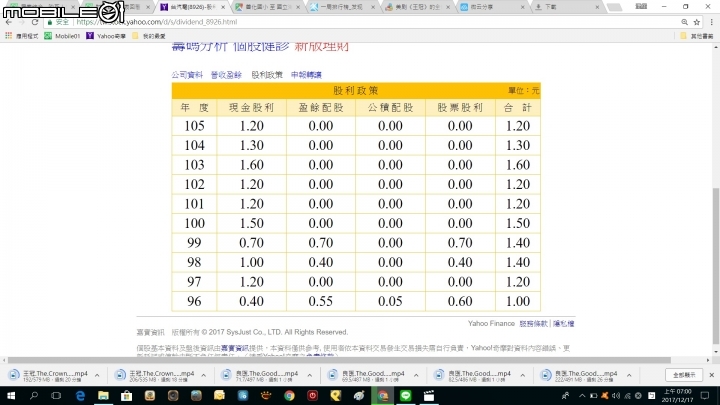
Task: Click the 合計 column header
Action: pos(518,107)
